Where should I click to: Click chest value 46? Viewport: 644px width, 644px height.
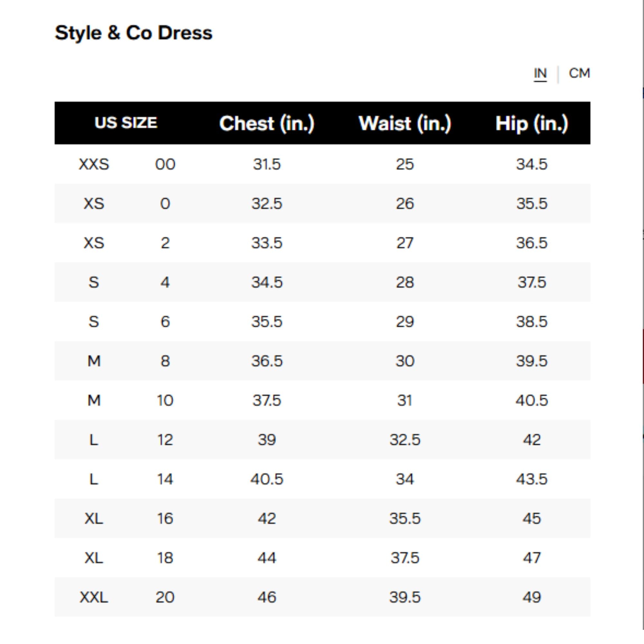click(x=267, y=597)
